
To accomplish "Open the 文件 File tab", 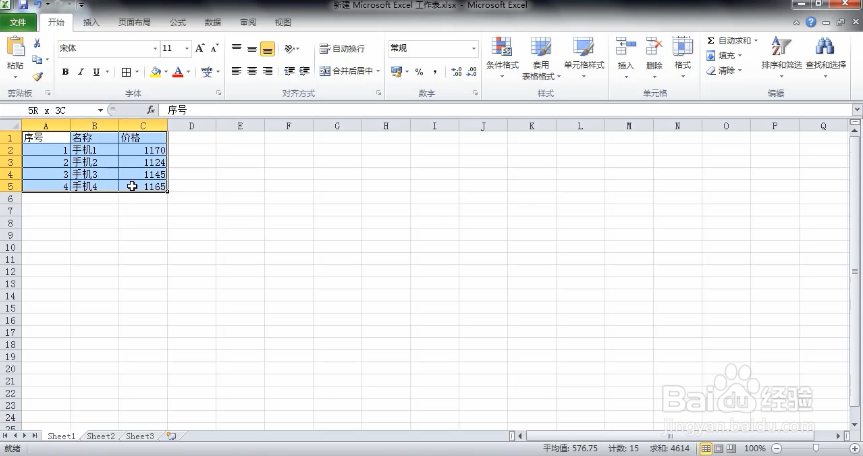I will pyautogui.click(x=18, y=23).
